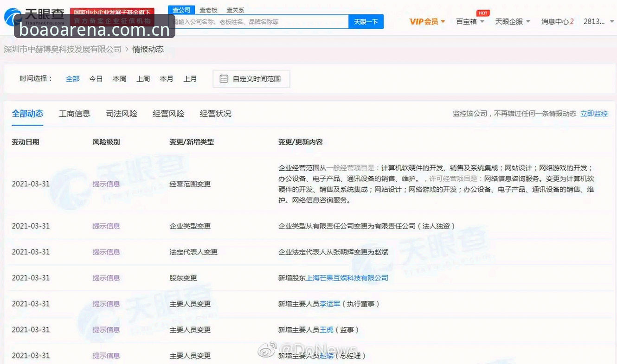Select the 本月 time filter
Screen dimensions: 617x364
(167, 79)
